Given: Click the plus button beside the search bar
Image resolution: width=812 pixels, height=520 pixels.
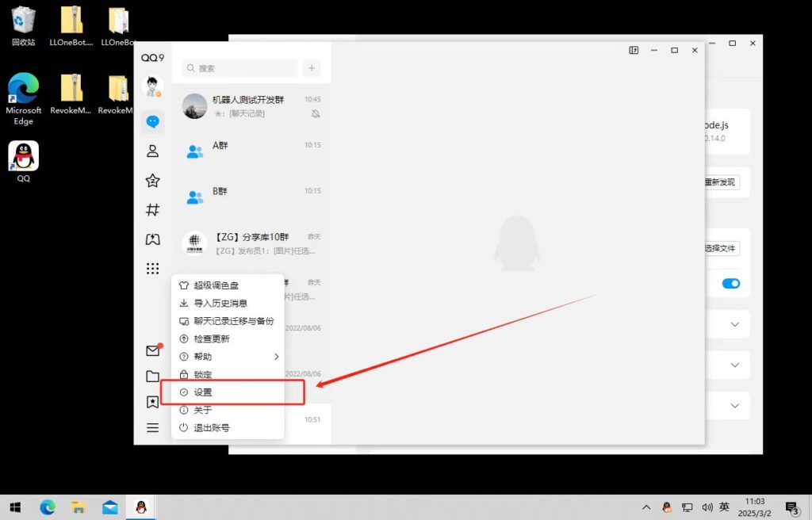Looking at the screenshot, I should point(312,69).
